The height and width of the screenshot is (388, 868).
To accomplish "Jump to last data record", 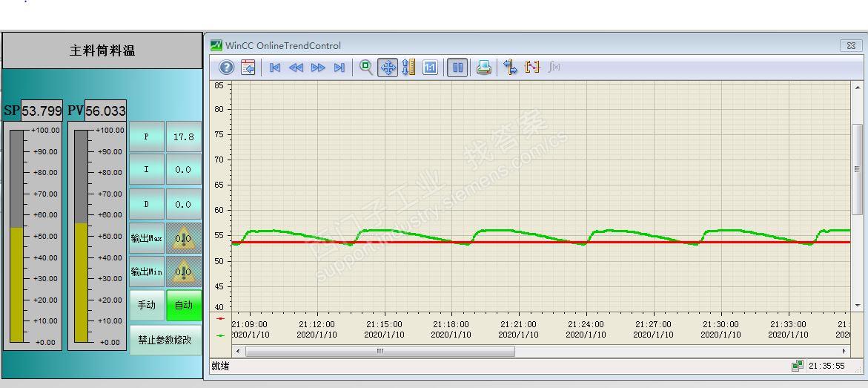I will [339, 68].
